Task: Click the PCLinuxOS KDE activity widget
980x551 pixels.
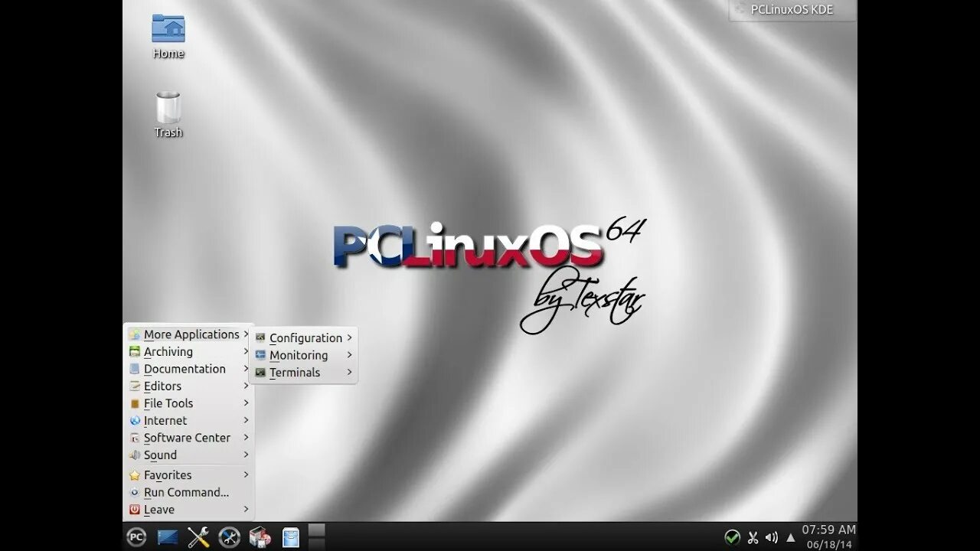Action: (x=792, y=10)
